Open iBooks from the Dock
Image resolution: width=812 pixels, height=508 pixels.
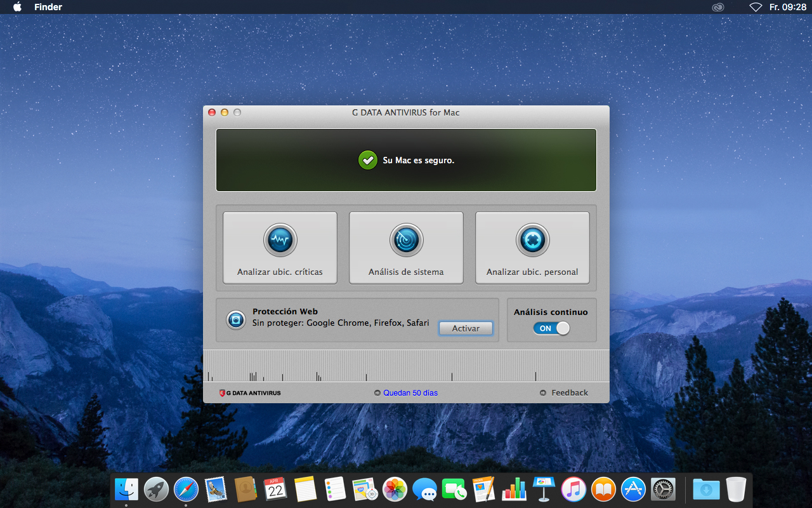[x=603, y=489]
